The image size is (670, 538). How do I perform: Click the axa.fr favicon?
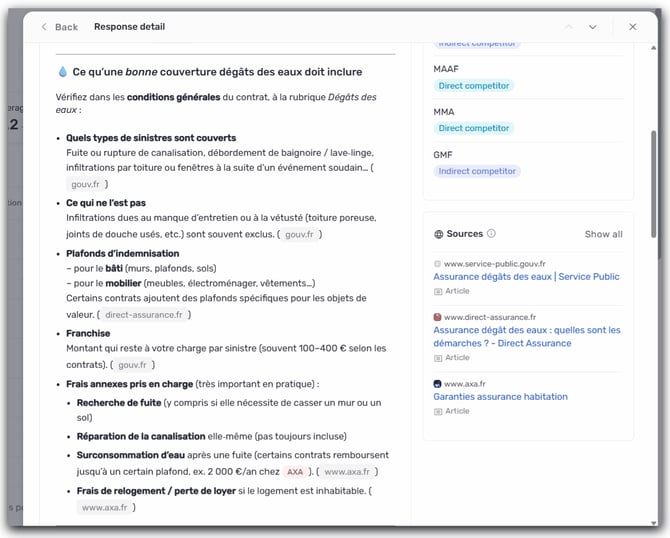[x=437, y=384]
